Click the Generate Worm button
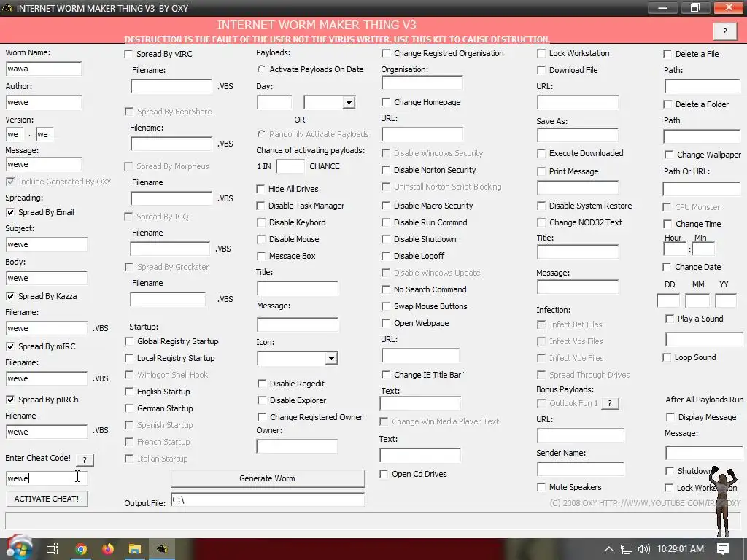The height and width of the screenshot is (560, 747). pyautogui.click(x=268, y=478)
